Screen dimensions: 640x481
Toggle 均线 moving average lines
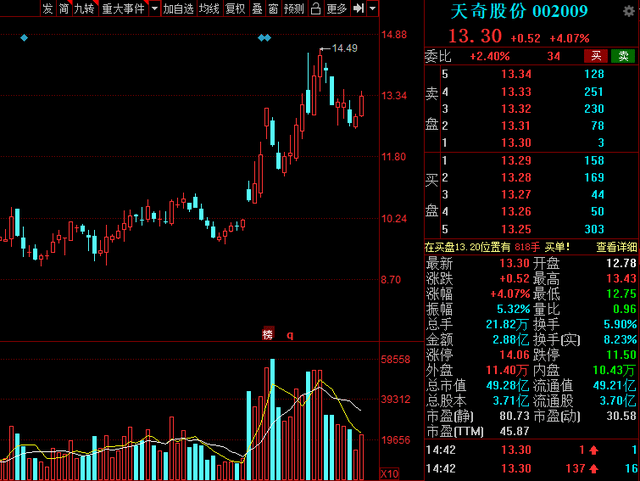tap(209, 8)
